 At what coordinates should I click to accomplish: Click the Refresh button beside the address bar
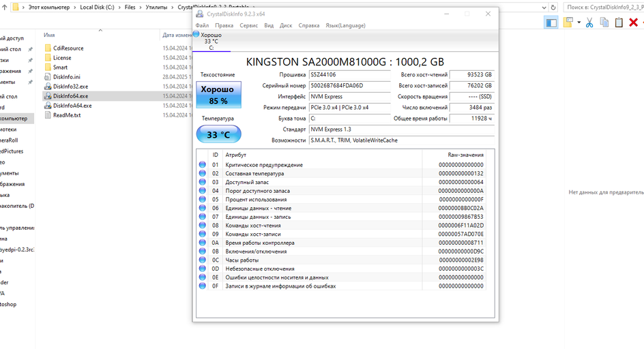point(553,7)
